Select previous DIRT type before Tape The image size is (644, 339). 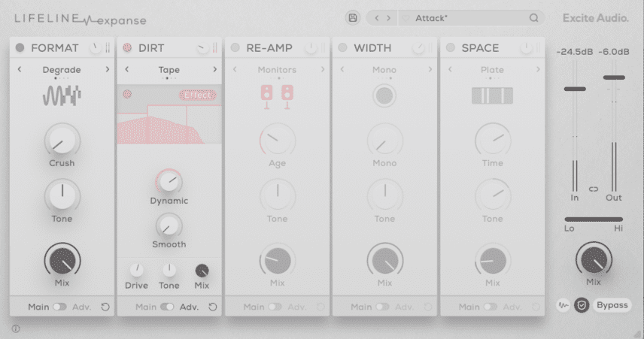tap(127, 69)
